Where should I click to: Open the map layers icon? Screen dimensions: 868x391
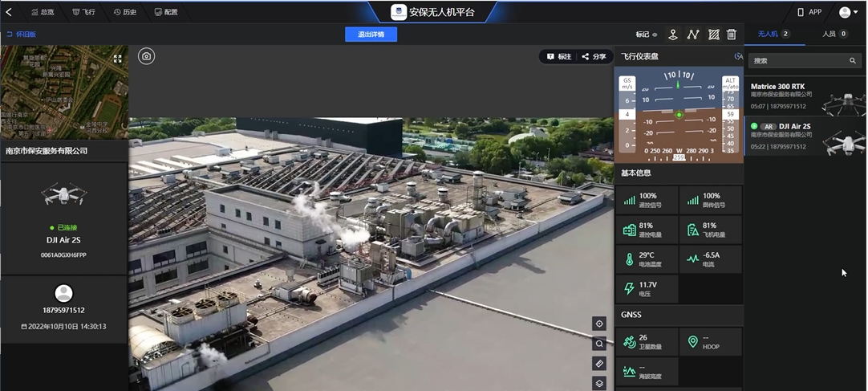point(599,383)
